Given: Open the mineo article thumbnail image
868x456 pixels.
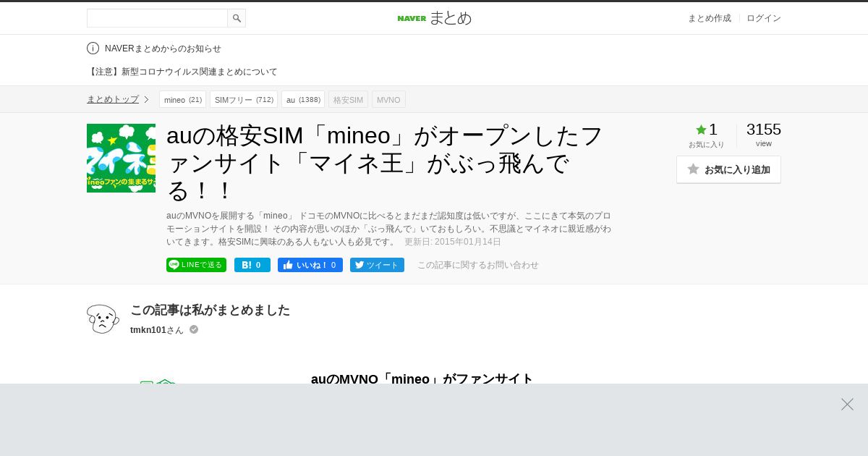Looking at the screenshot, I should pyautogui.click(x=121, y=158).
